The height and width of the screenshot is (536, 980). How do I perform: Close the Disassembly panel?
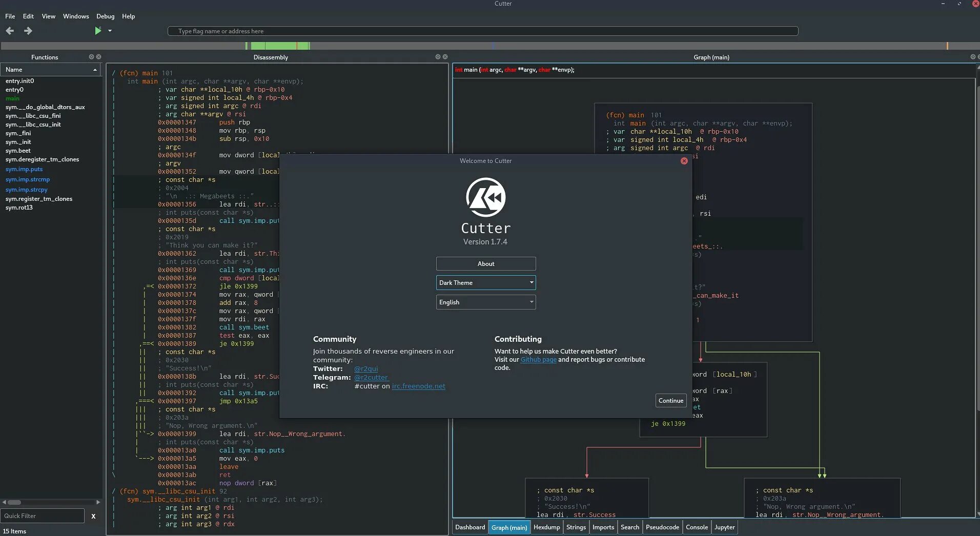click(445, 57)
